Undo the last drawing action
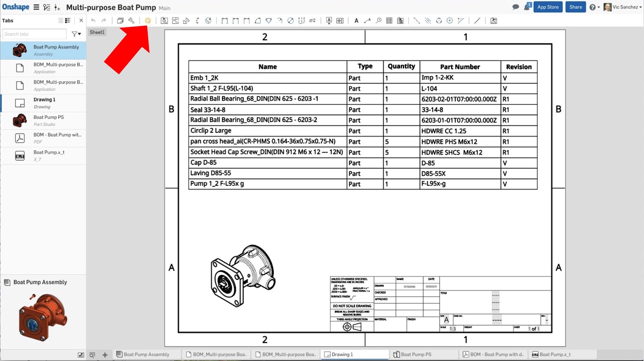 tap(93, 21)
